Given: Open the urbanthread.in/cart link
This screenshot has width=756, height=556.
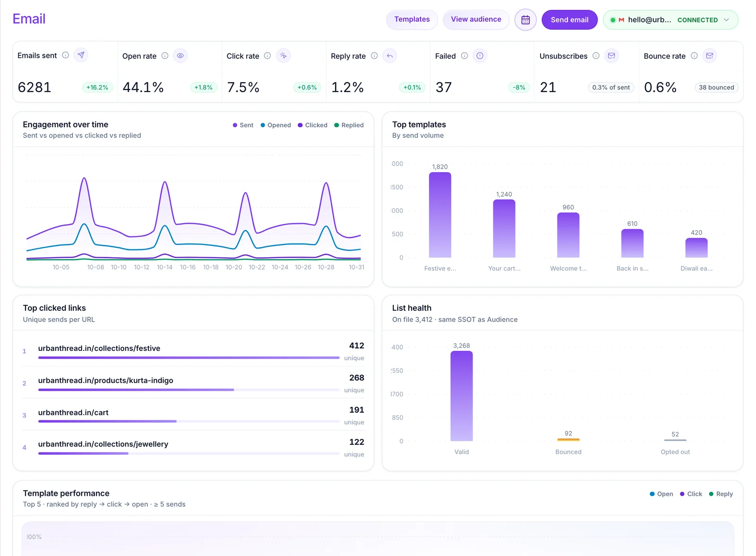Looking at the screenshot, I should pos(73,413).
